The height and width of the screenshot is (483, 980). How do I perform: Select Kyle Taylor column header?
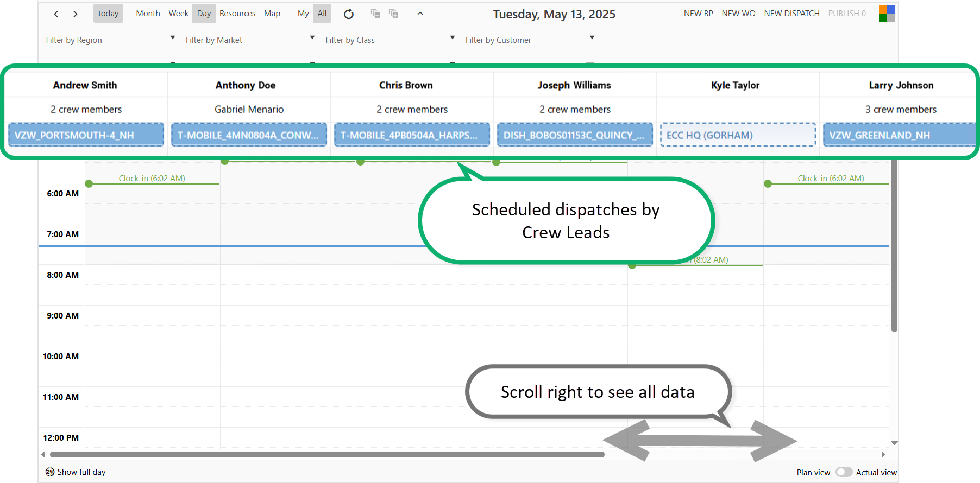click(x=735, y=85)
